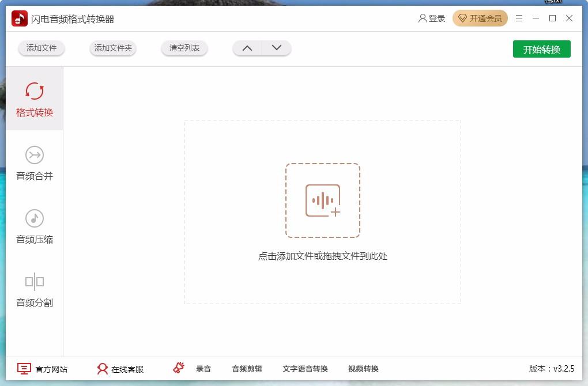Close the application window
This screenshot has width=588, height=386.
[x=569, y=18]
